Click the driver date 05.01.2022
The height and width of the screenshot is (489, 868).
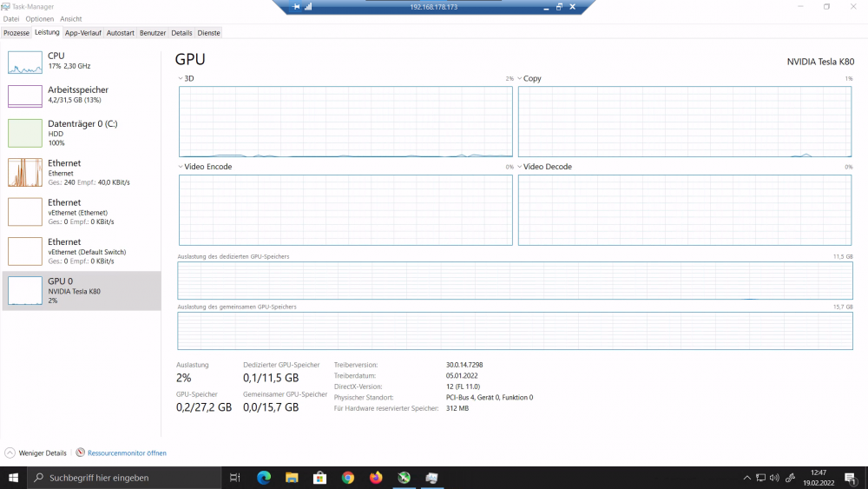462,375
